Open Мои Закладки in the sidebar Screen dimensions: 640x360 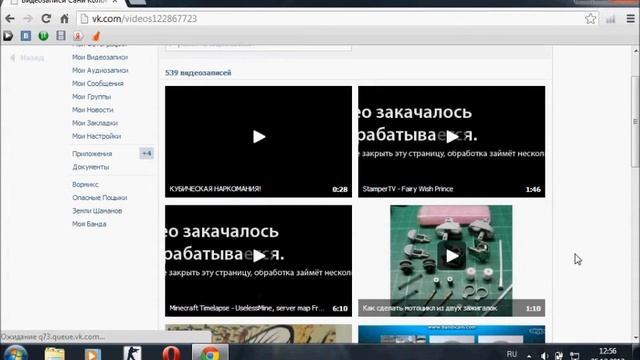[x=95, y=123]
